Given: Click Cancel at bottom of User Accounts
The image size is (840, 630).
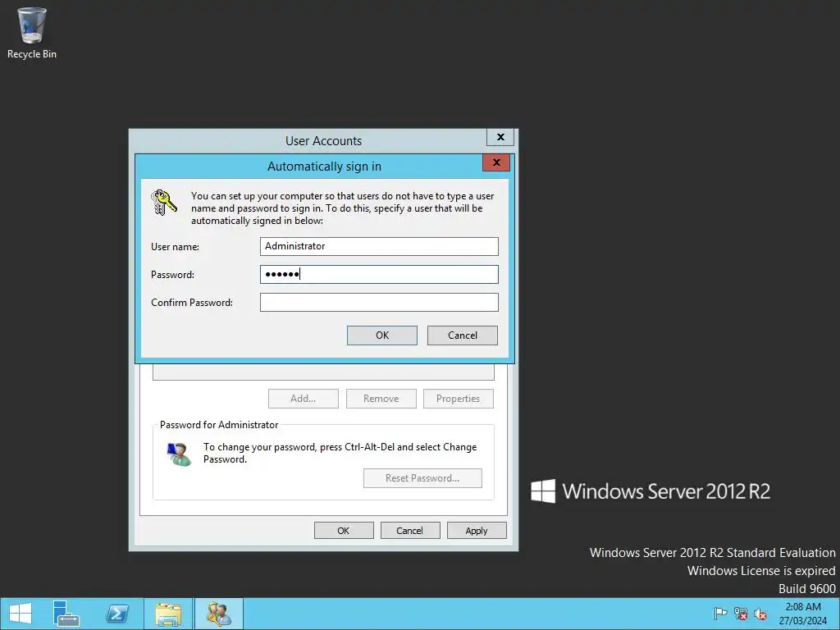Looking at the screenshot, I should (x=410, y=531).
